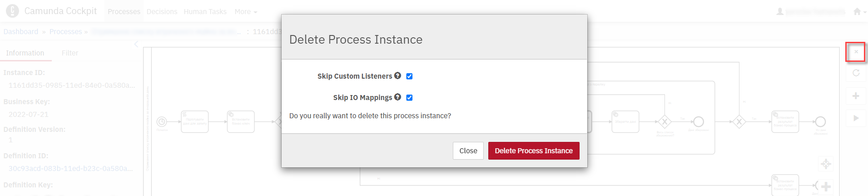Open the home icon dropdown
The image size is (868, 196).
859,12
